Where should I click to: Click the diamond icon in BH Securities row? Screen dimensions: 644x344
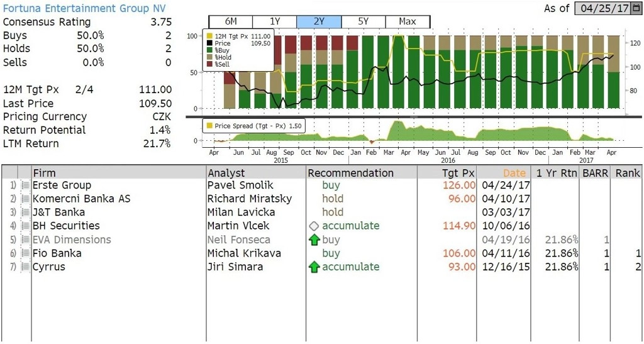coord(314,226)
